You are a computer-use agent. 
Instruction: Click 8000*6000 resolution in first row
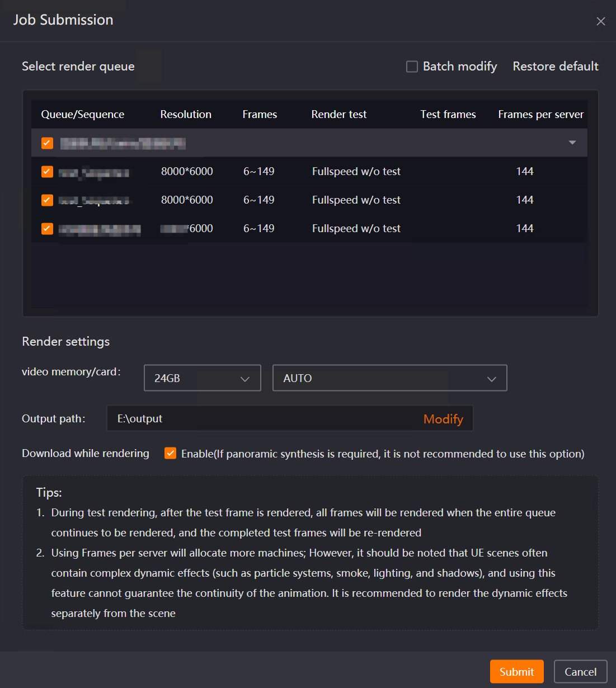(x=187, y=171)
